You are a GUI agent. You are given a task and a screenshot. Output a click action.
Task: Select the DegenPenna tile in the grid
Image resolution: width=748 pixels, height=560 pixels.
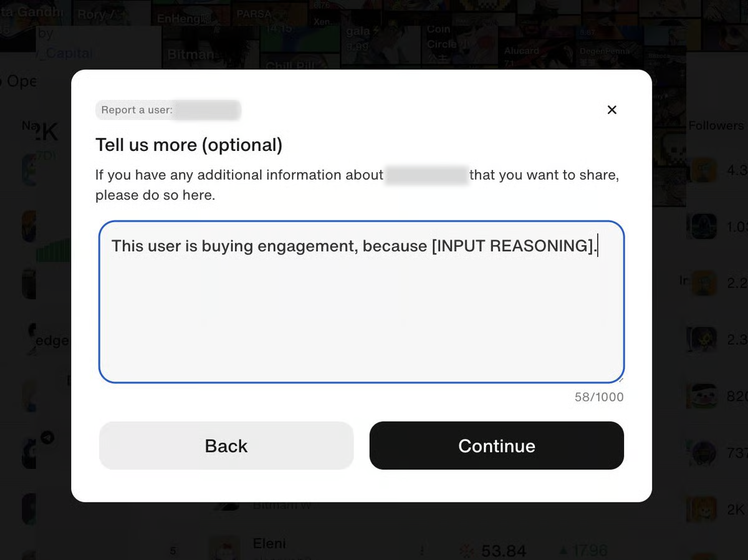605,52
